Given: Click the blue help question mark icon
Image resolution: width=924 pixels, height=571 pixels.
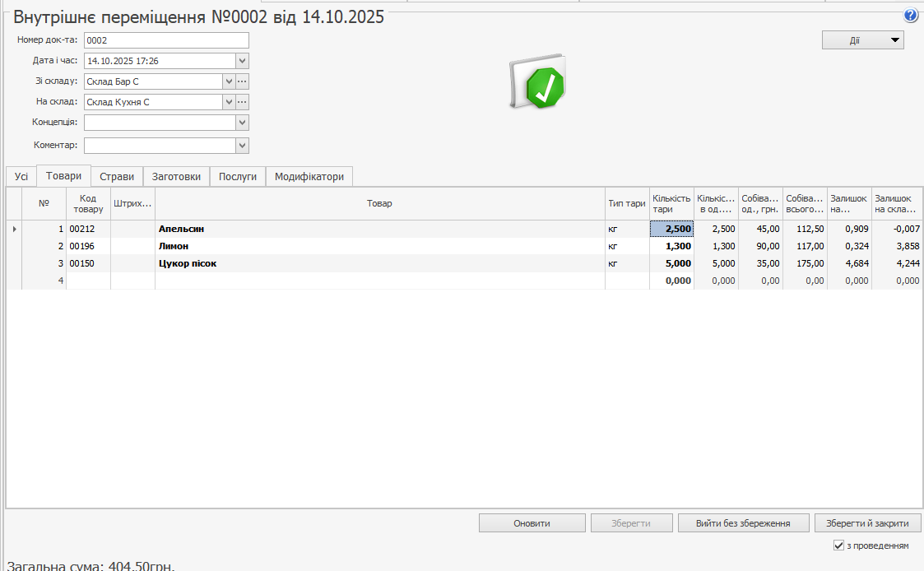Looking at the screenshot, I should [x=910, y=16].
